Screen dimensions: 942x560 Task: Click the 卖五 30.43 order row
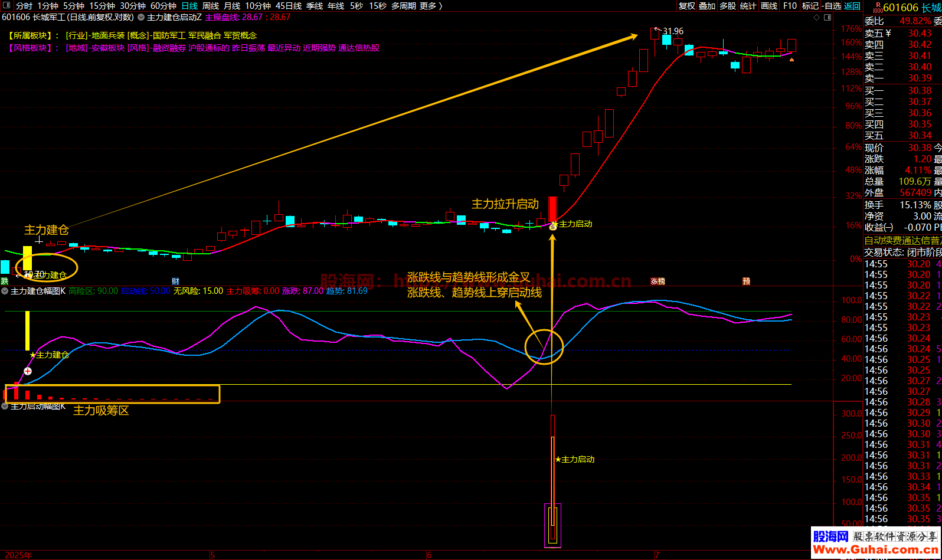click(898, 33)
